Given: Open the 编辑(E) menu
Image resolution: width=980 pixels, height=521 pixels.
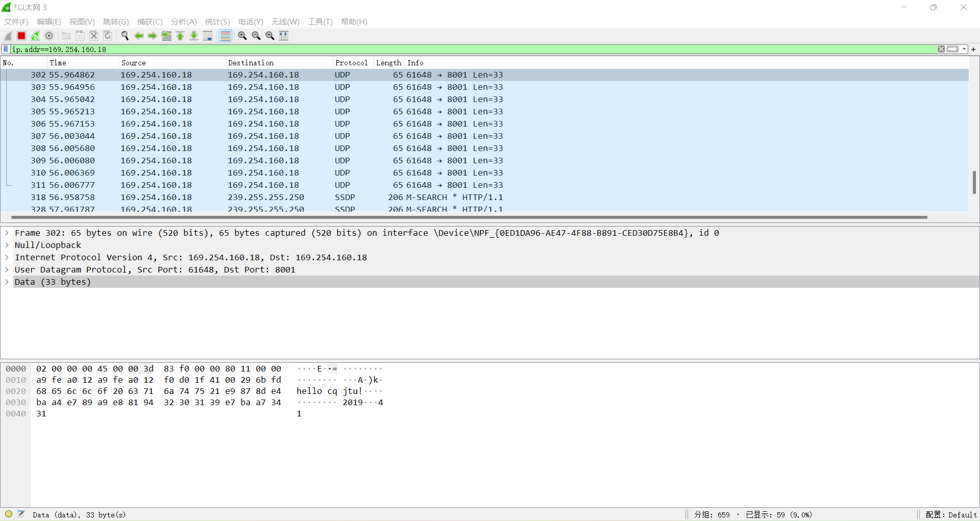Looking at the screenshot, I should (49, 22).
